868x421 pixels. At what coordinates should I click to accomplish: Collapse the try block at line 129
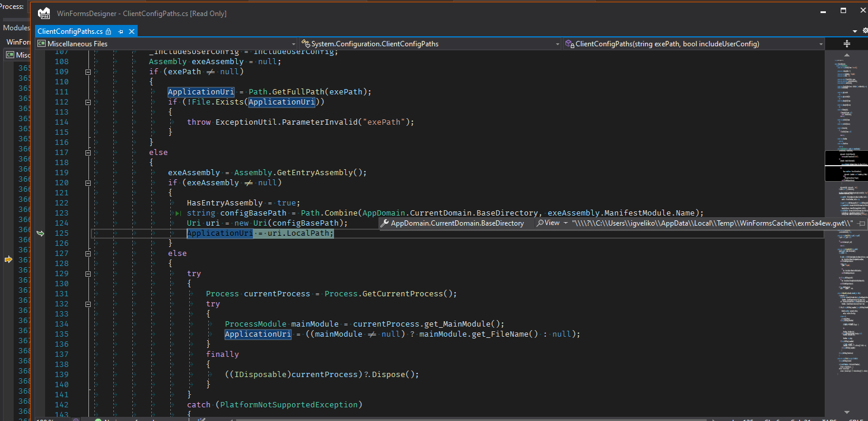88,274
